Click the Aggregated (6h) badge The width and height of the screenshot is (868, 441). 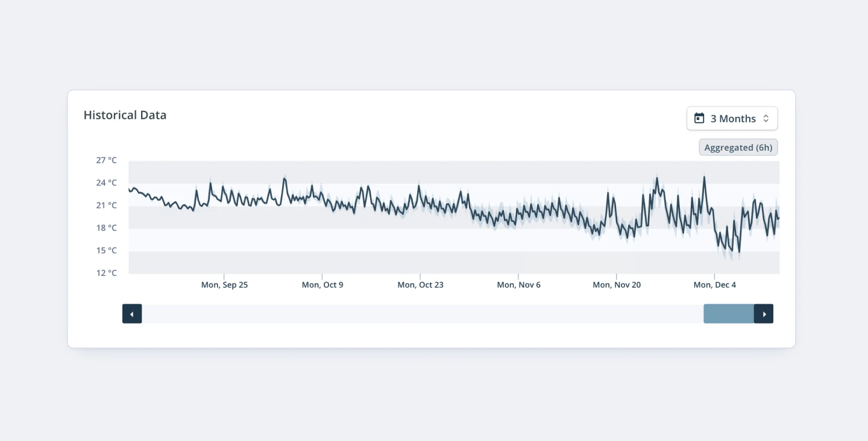point(738,148)
